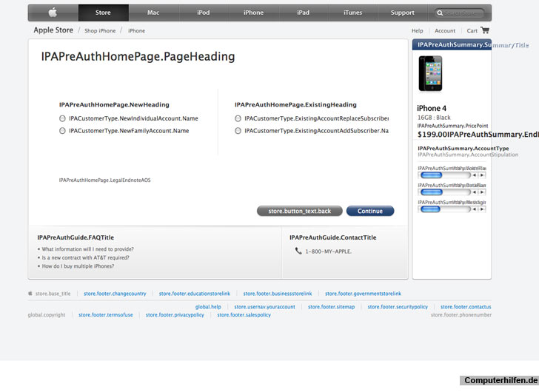Viewport: 539px width, 392px height.
Task: Click the Apple Store breadcrumb link
Action: 53,30
